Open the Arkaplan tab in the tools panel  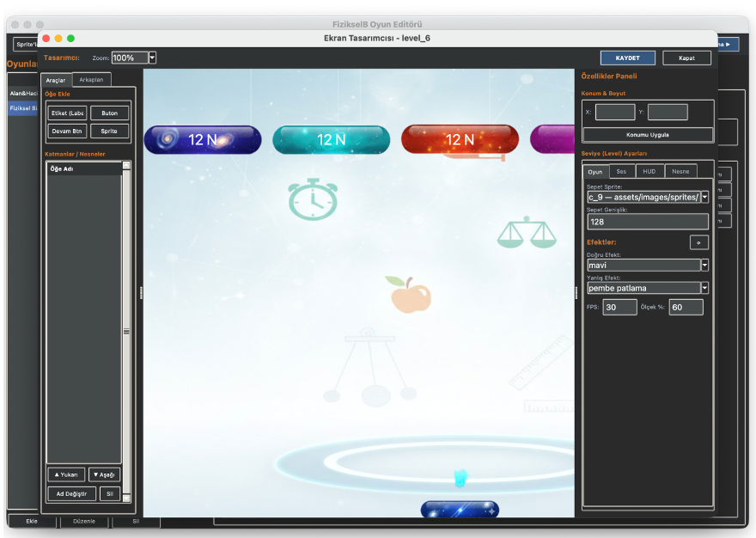coord(91,79)
